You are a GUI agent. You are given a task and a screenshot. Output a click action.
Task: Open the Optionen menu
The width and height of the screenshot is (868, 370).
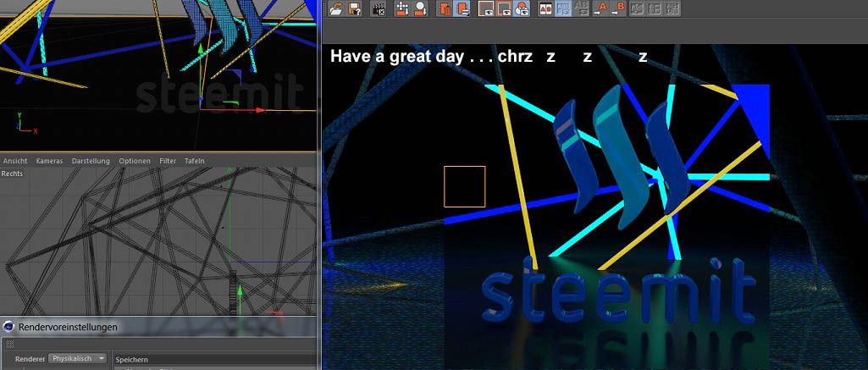pos(135,161)
